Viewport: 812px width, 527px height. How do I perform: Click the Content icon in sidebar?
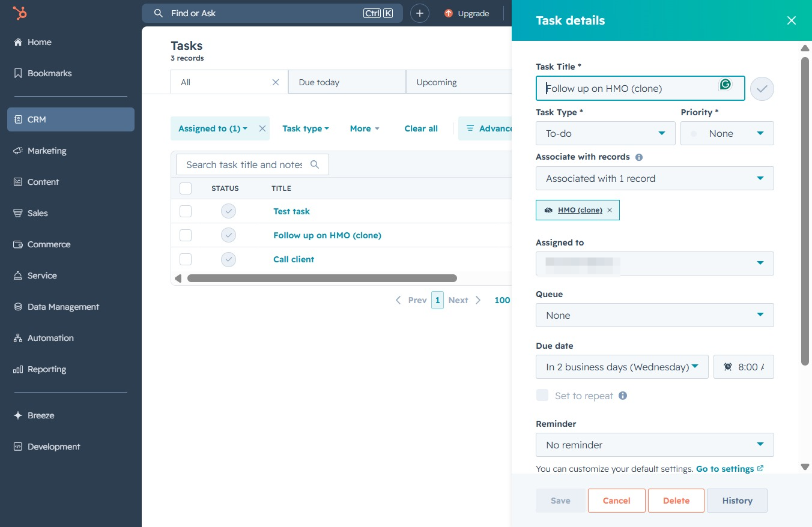(x=17, y=182)
